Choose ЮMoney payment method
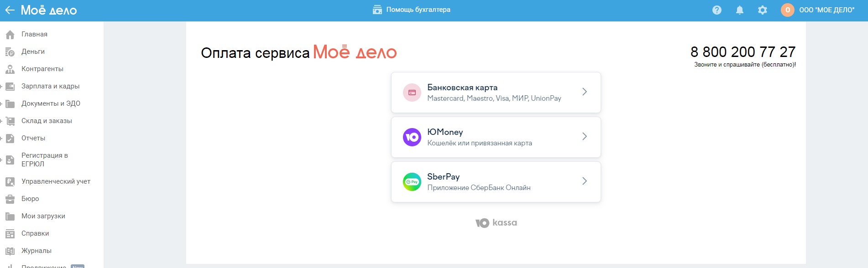Viewport: 868px width, 268px height. pos(496,137)
